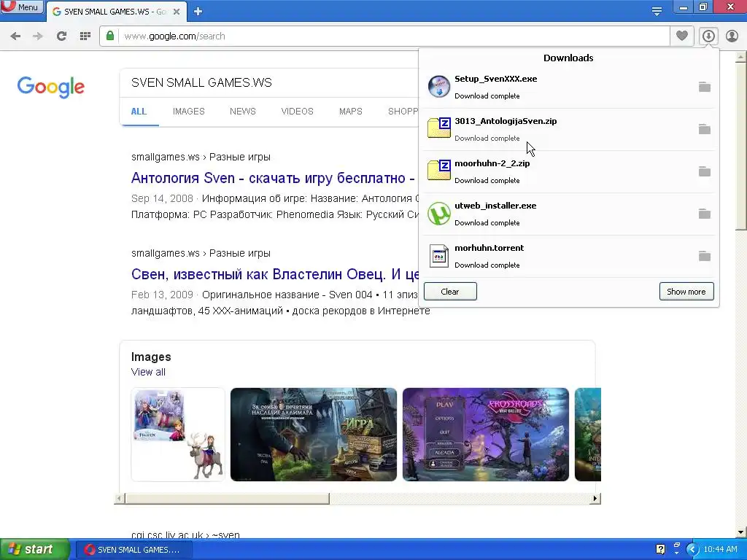The height and width of the screenshot is (560, 747).
Task: Open the Opera Menu button
Action: (x=22, y=7)
